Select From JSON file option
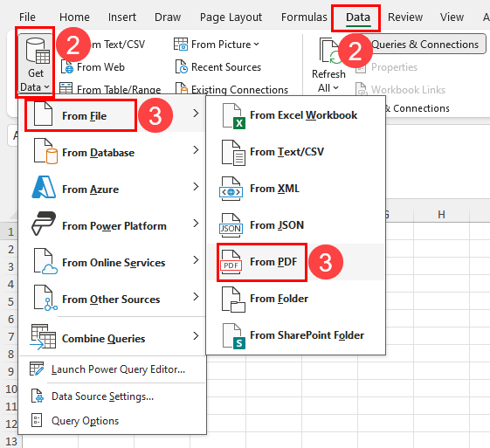The height and width of the screenshot is (448, 490). (x=295, y=225)
